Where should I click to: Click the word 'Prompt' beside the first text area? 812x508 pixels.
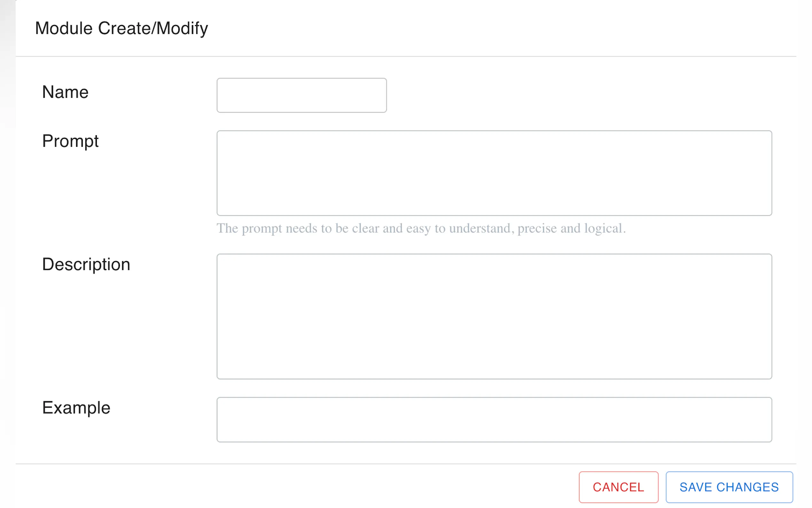click(70, 141)
